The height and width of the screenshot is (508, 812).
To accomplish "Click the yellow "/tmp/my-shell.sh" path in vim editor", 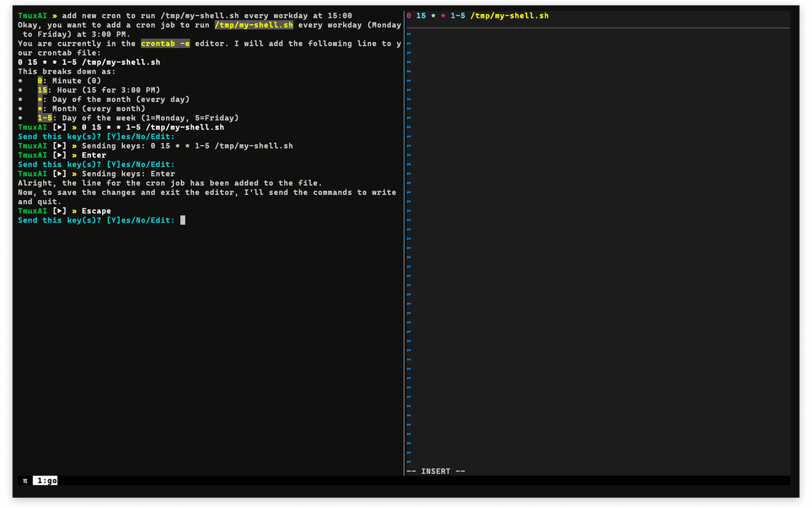I will 509,16.
